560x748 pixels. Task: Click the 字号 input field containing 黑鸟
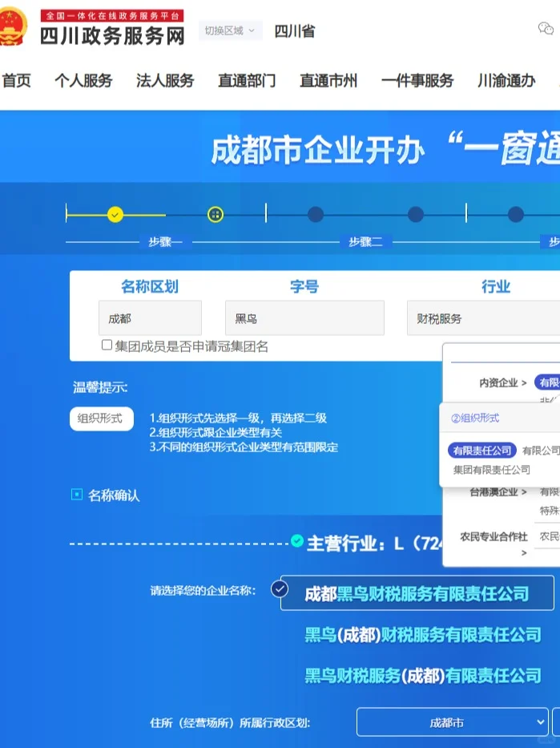pyautogui.click(x=304, y=318)
